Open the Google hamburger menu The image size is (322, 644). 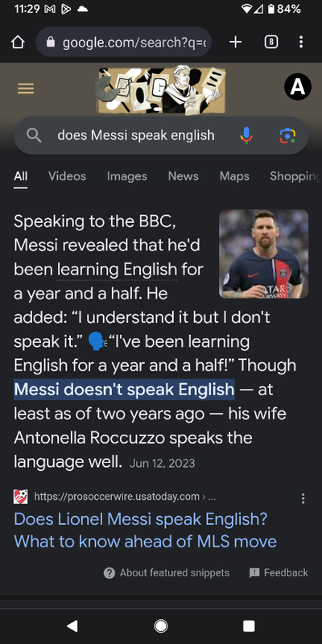(x=26, y=89)
